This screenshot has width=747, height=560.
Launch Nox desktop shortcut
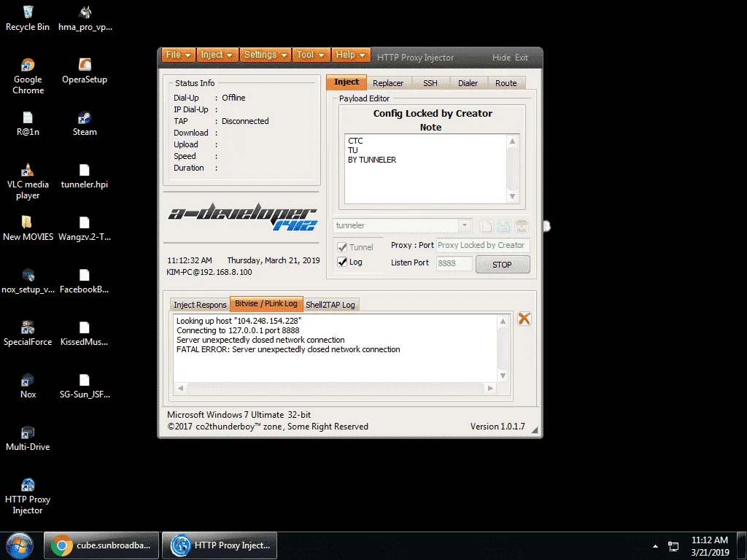(x=28, y=386)
